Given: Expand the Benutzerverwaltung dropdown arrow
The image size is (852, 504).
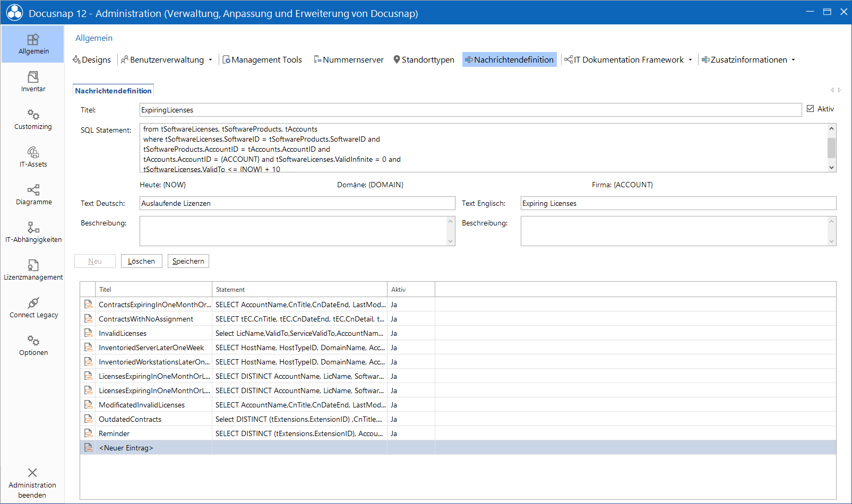Looking at the screenshot, I should [x=210, y=60].
